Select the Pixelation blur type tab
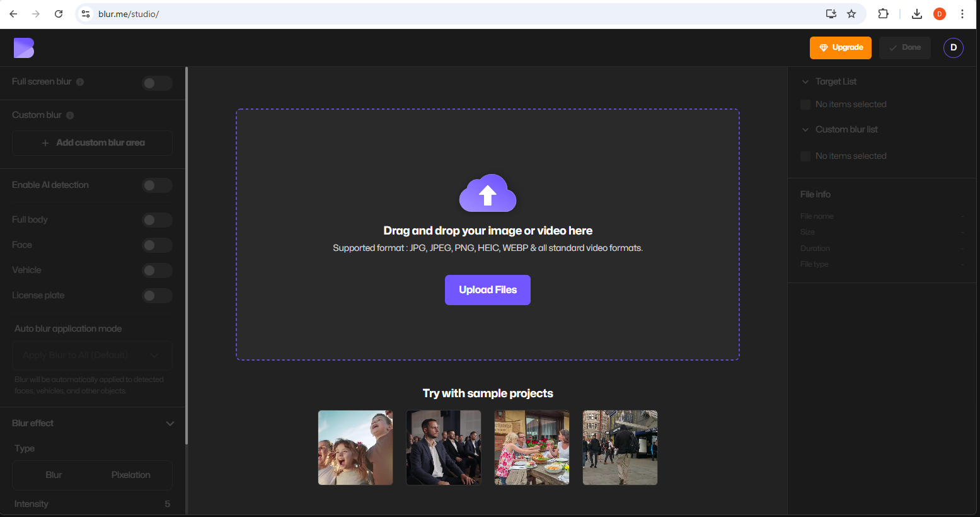Viewport: 980px width, 517px height. click(x=130, y=475)
